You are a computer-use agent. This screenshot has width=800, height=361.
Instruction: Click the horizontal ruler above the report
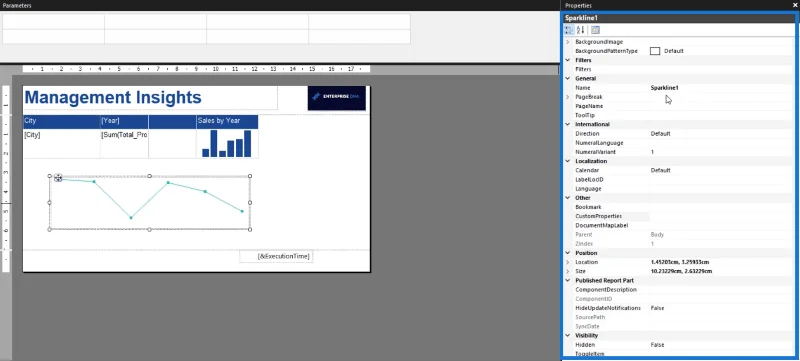196,69
